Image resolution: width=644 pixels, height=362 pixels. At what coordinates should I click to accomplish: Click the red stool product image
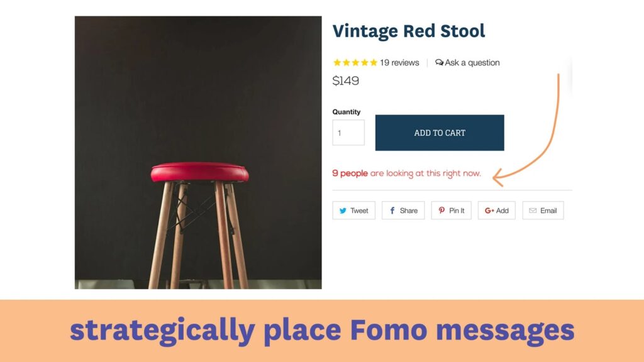pyautogui.click(x=198, y=152)
